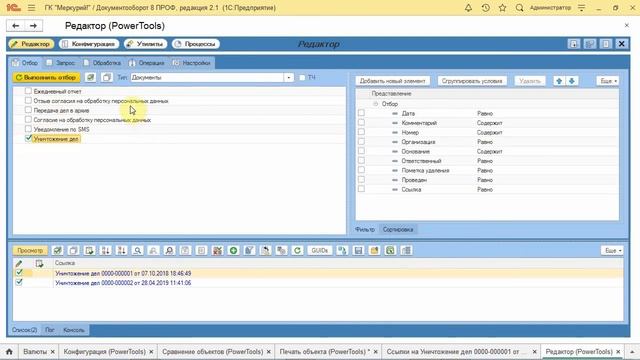Open the Еще menu in filter panel

[608, 81]
